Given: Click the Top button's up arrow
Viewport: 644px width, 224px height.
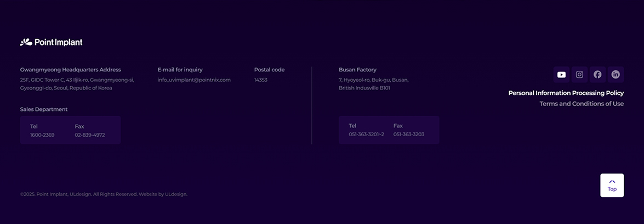Looking at the screenshot, I should 612,182.
